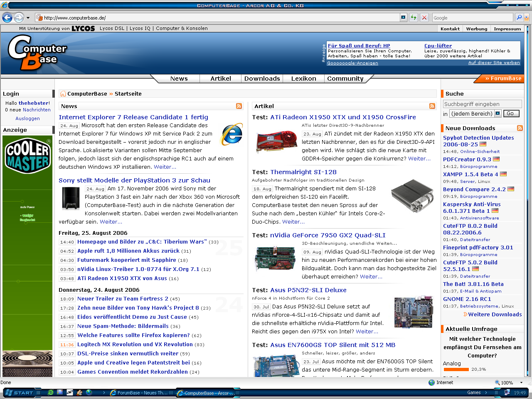Open the Lexikon navigation tab
Viewport: 532px width, 399px height.
(304, 79)
